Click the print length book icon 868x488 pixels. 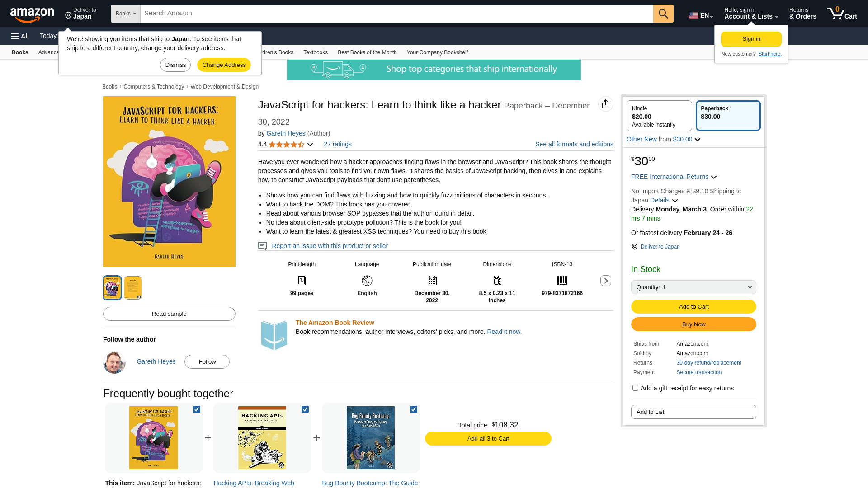coord(302,280)
